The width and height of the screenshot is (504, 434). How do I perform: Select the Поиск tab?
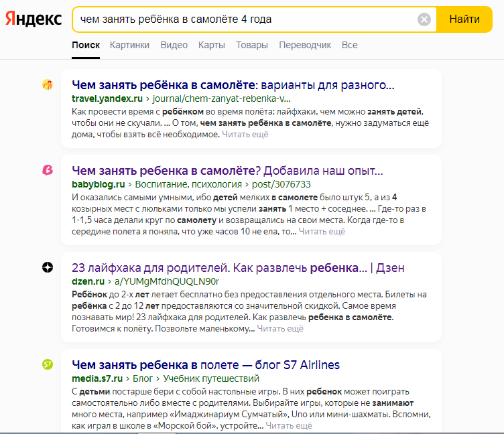pyautogui.click(x=86, y=45)
